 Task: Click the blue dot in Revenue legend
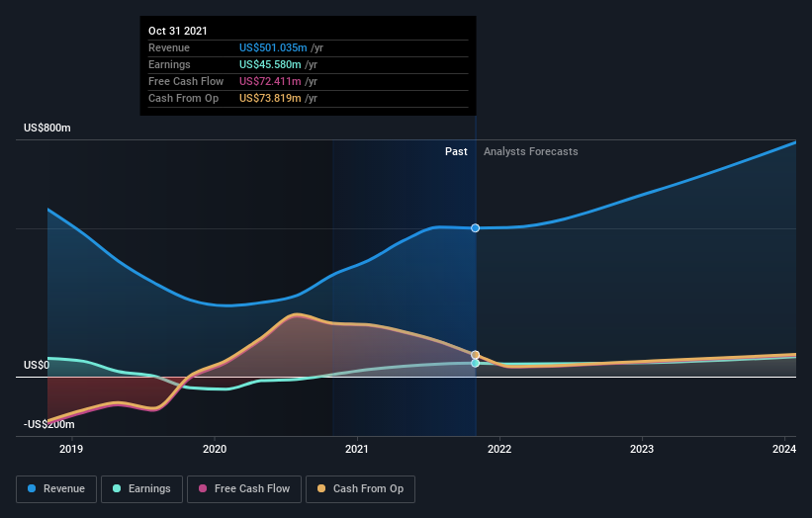pos(32,488)
